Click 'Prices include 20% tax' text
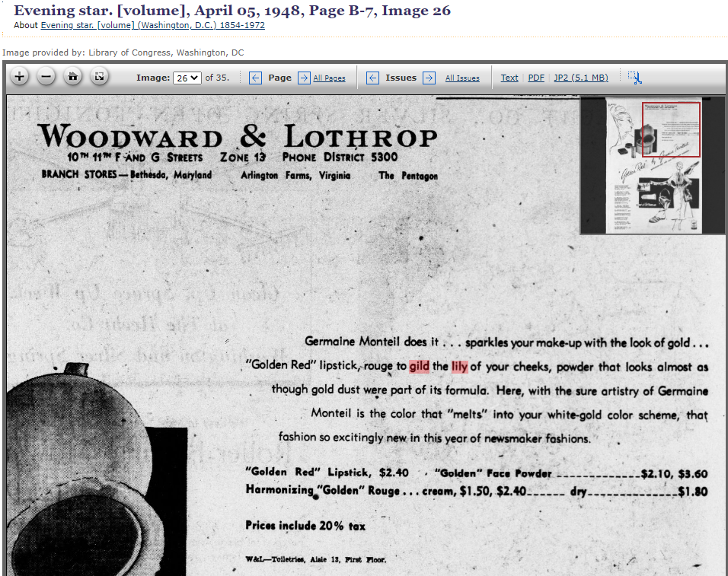This screenshot has width=728, height=576. point(305,526)
